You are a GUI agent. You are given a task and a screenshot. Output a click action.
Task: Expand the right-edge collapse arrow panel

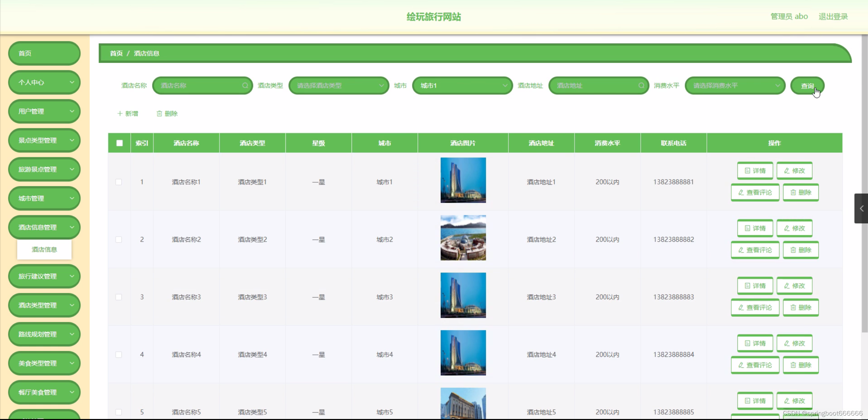tap(861, 208)
